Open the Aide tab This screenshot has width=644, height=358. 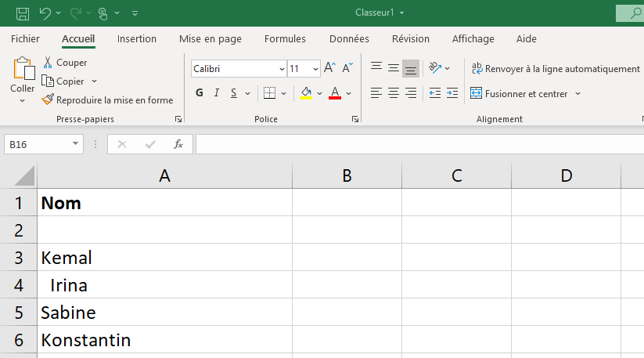pyautogui.click(x=526, y=39)
